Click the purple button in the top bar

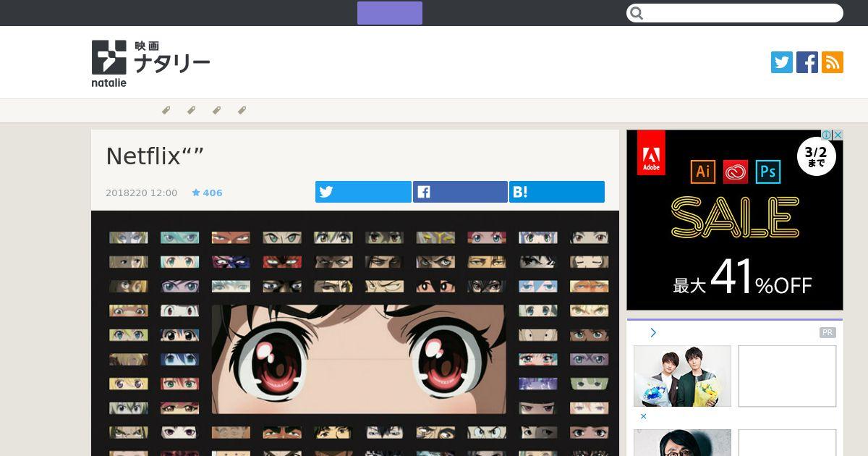point(390,13)
